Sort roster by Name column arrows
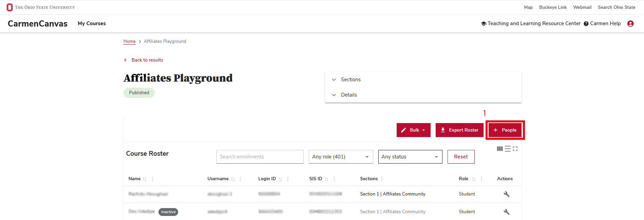 pos(145,179)
